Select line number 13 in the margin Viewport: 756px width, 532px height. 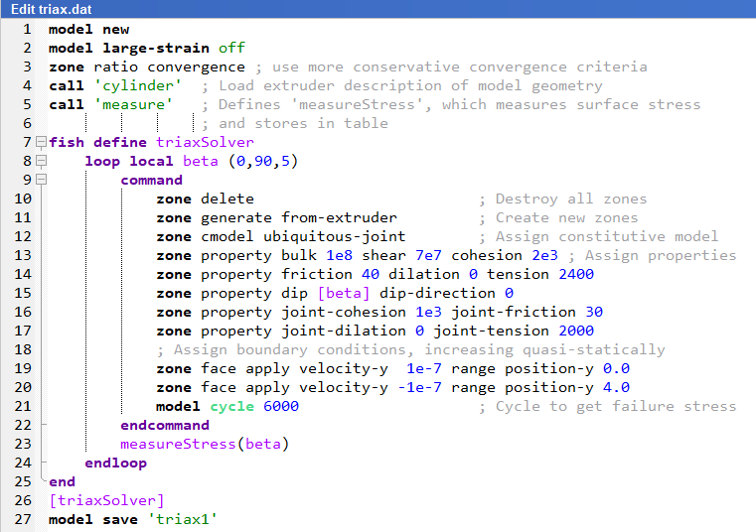coord(23,255)
